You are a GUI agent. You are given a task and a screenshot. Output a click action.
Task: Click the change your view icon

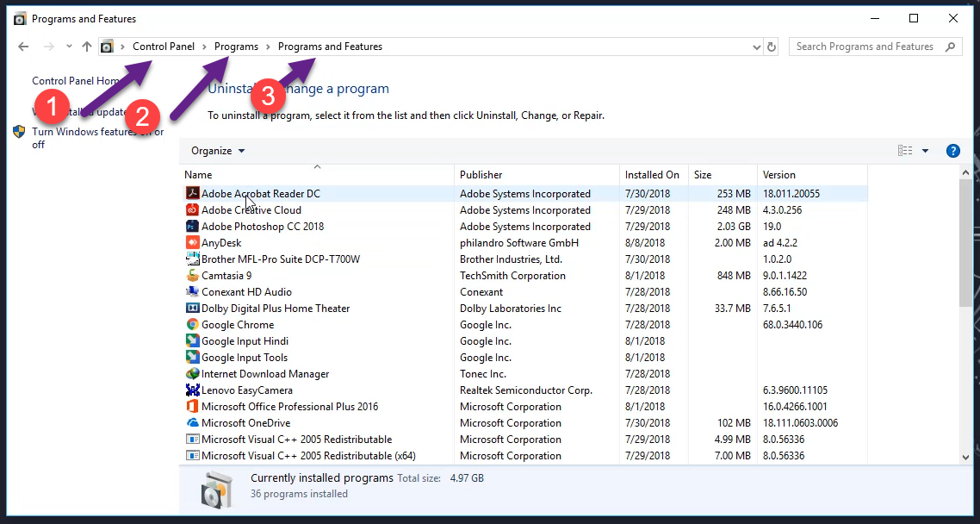[x=904, y=151]
